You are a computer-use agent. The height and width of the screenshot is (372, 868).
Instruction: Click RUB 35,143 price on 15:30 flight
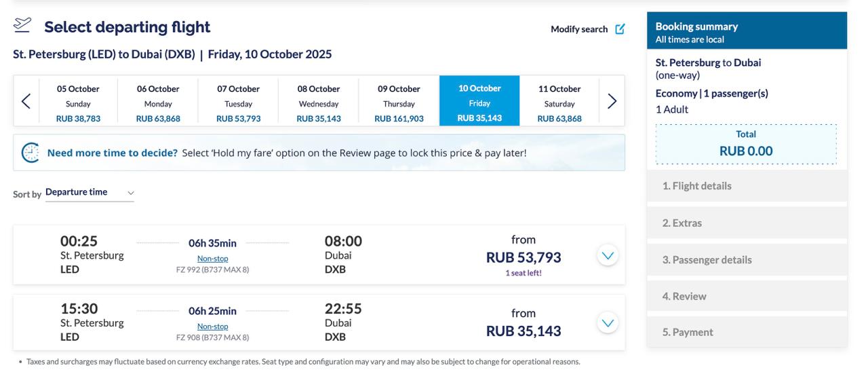click(524, 331)
